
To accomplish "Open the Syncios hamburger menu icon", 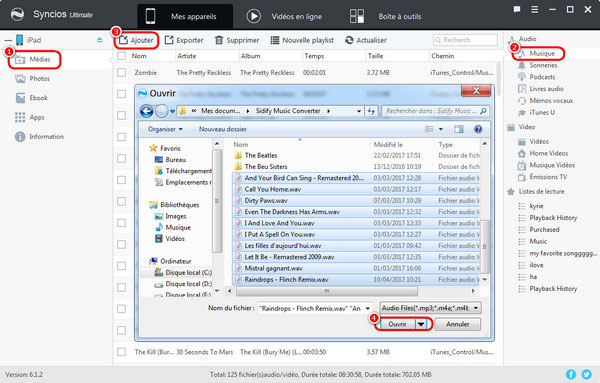I will 535,10.
